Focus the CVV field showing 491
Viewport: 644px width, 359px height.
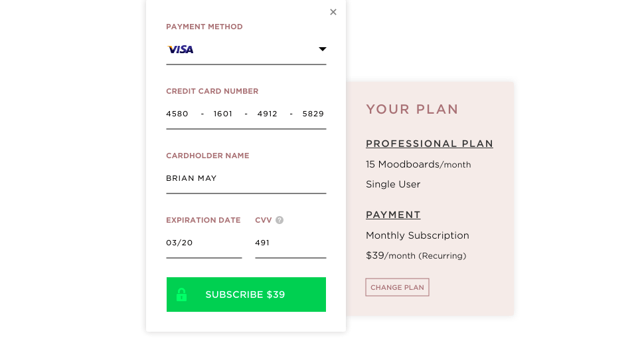[290, 243]
